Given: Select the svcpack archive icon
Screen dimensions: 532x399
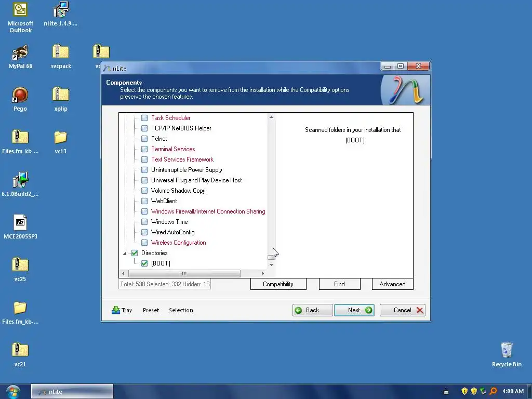Looking at the screenshot, I should [61, 57].
